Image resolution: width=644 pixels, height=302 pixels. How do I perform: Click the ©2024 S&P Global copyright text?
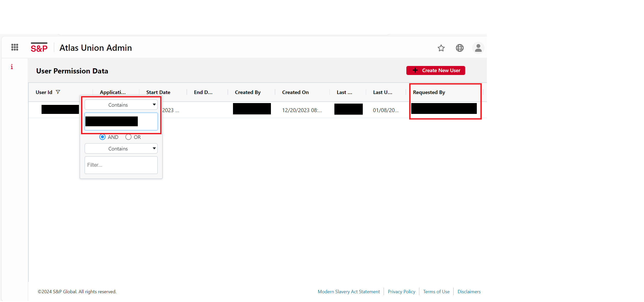(77, 292)
